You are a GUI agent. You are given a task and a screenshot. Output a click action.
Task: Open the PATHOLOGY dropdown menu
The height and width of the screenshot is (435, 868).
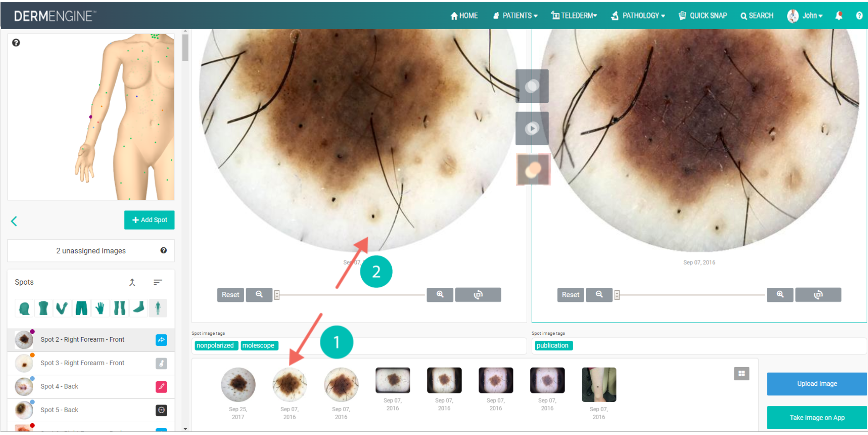pos(638,15)
